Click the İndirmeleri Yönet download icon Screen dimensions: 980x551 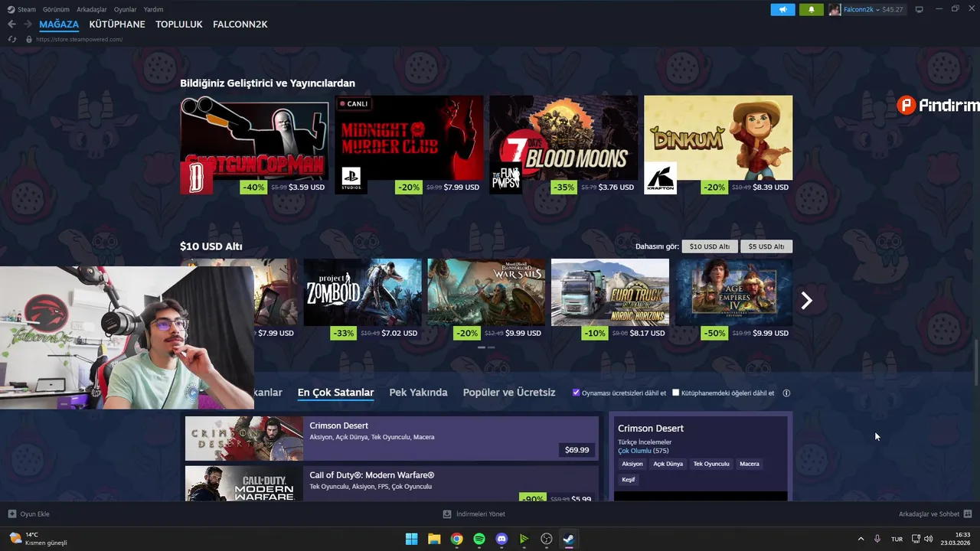pyautogui.click(x=447, y=514)
